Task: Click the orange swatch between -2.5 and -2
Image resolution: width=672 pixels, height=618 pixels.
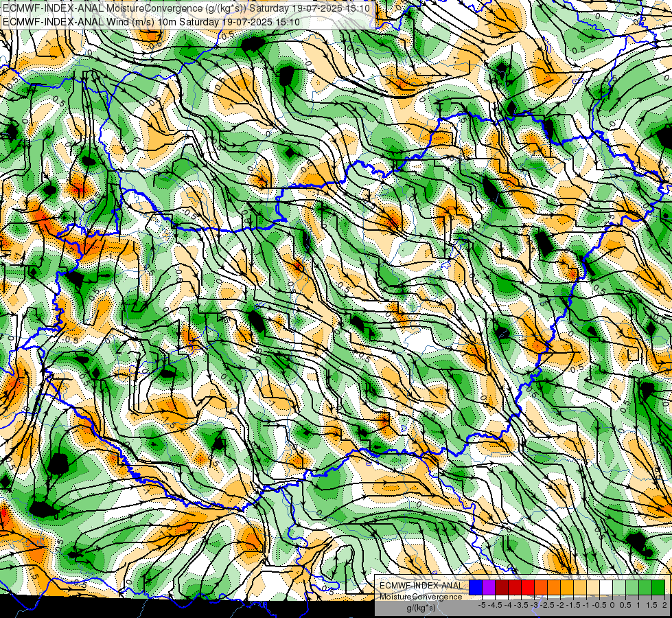Action: [554, 588]
